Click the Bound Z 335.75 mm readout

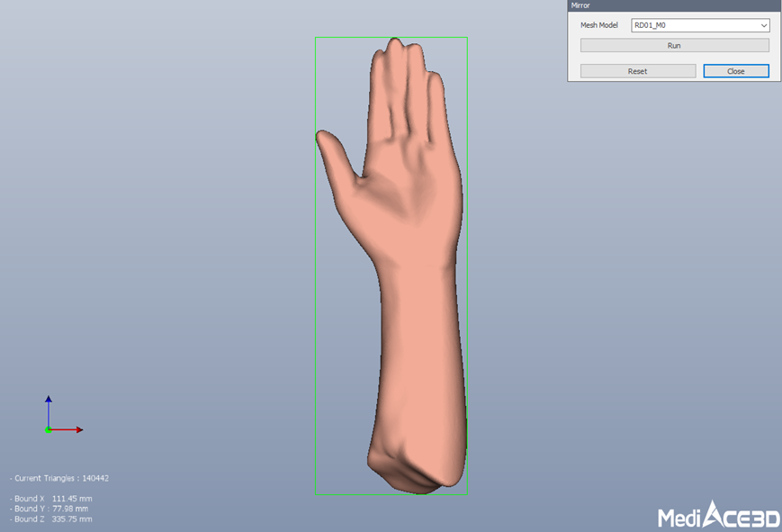51,519
